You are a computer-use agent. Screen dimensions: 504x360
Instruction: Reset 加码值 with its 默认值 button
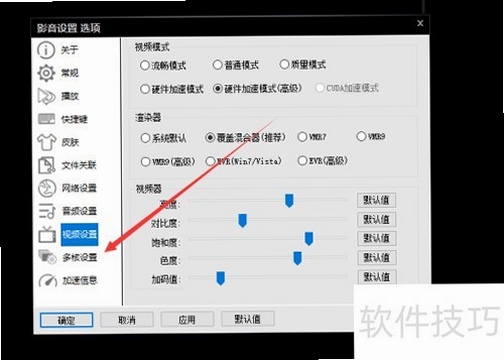pos(378,277)
